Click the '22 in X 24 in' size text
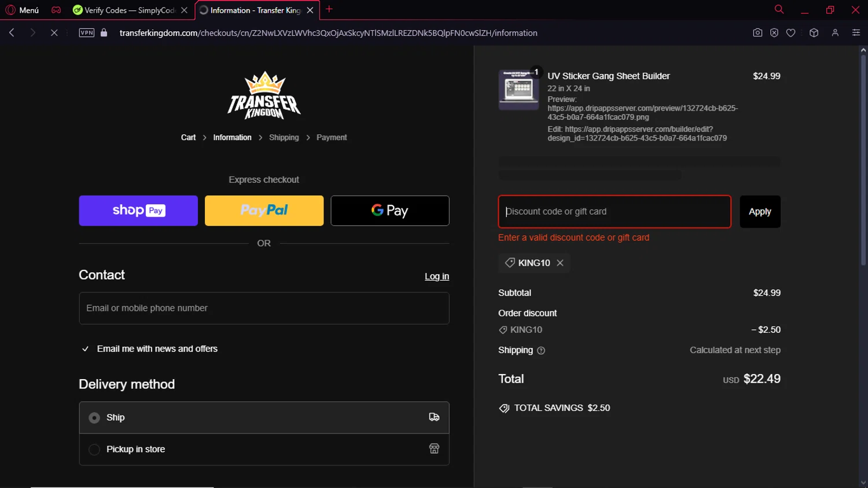 [x=569, y=89]
